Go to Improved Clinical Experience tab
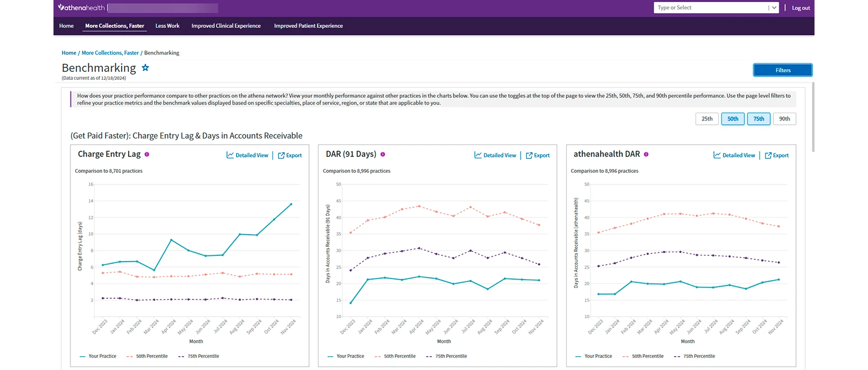The width and height of the screenshot is (868, 370). (x=226, y=26)
